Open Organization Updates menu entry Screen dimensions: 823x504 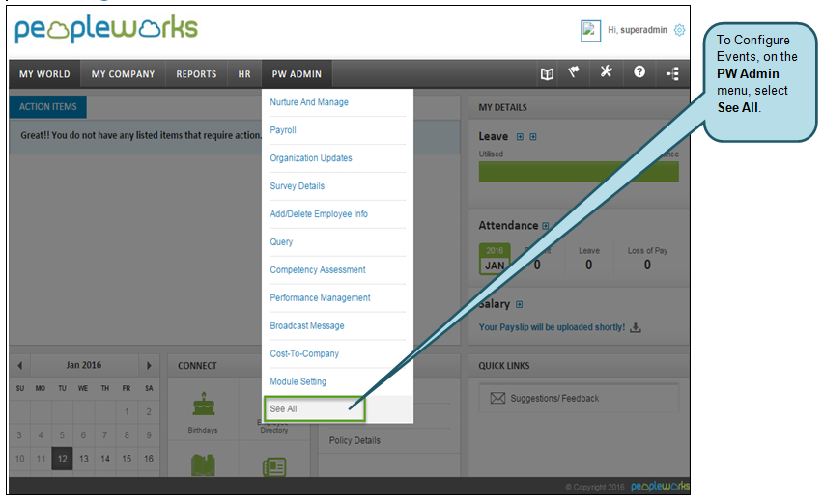(x=311, y=157)
